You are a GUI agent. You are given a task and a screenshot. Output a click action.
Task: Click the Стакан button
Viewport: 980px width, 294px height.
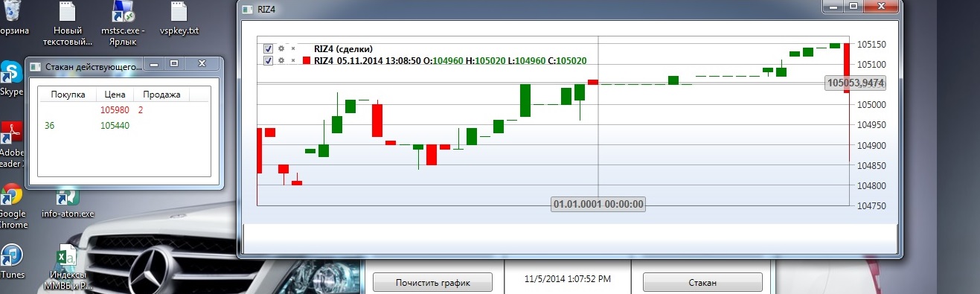702,282
